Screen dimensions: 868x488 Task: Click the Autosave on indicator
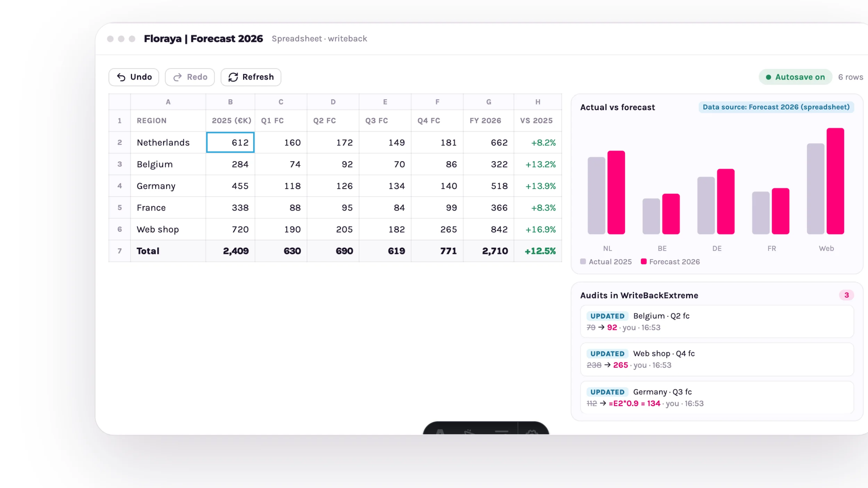(795, 77)
